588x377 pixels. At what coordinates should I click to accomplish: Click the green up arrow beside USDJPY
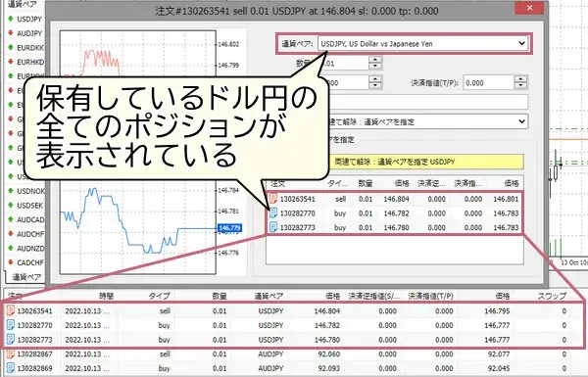click(x=11, y=19)
